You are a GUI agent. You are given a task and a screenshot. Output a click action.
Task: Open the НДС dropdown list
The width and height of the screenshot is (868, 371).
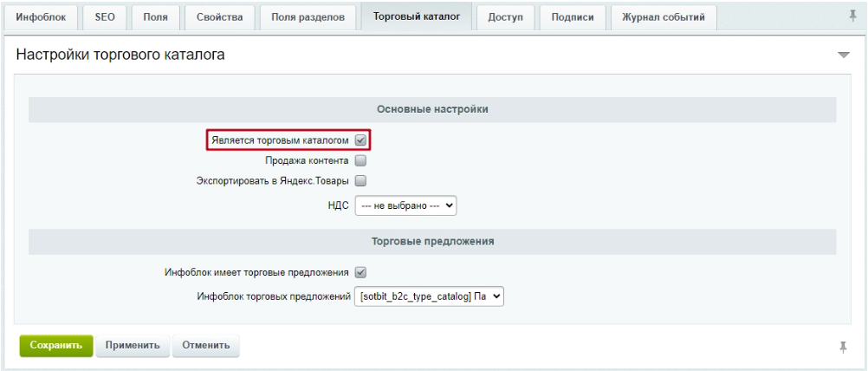click(405, 205)
